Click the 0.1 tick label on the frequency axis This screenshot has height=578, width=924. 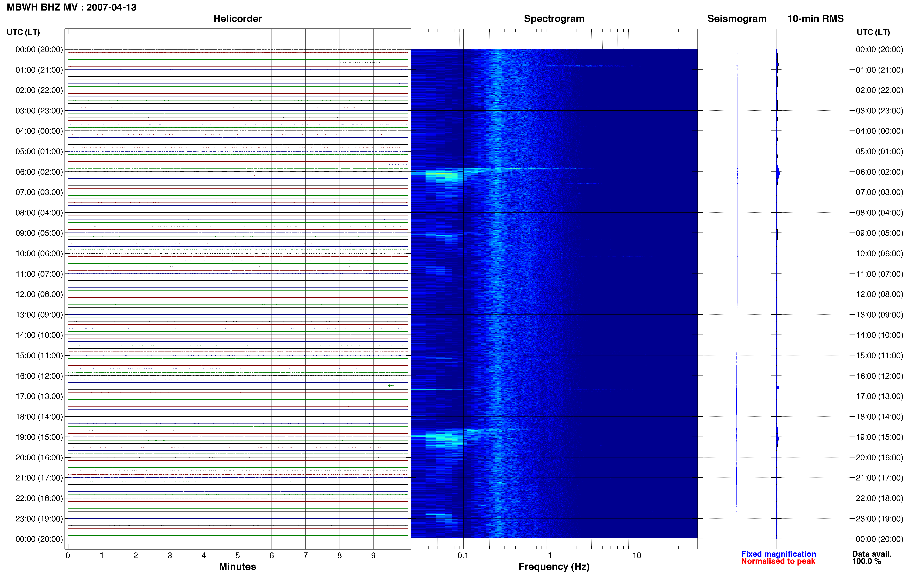click(463, 556)
